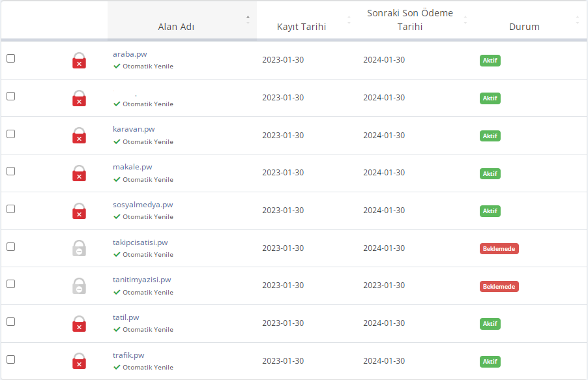The height and width of the screenshot is (380, 588).
Task: Click Otomatik Yenile text under karavan.pw
Action: (x=148, y=142)
